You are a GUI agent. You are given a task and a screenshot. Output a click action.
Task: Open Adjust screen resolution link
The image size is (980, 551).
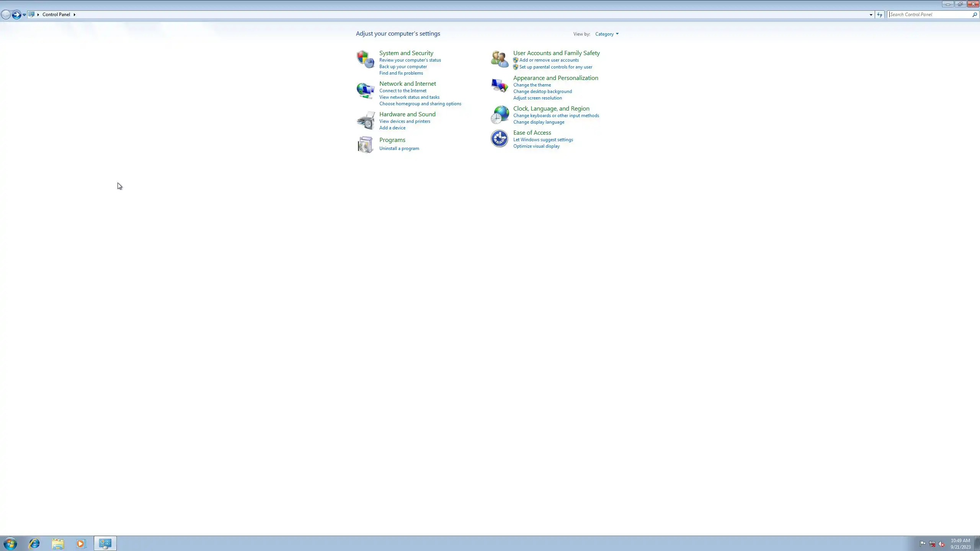tap(537, 98)
